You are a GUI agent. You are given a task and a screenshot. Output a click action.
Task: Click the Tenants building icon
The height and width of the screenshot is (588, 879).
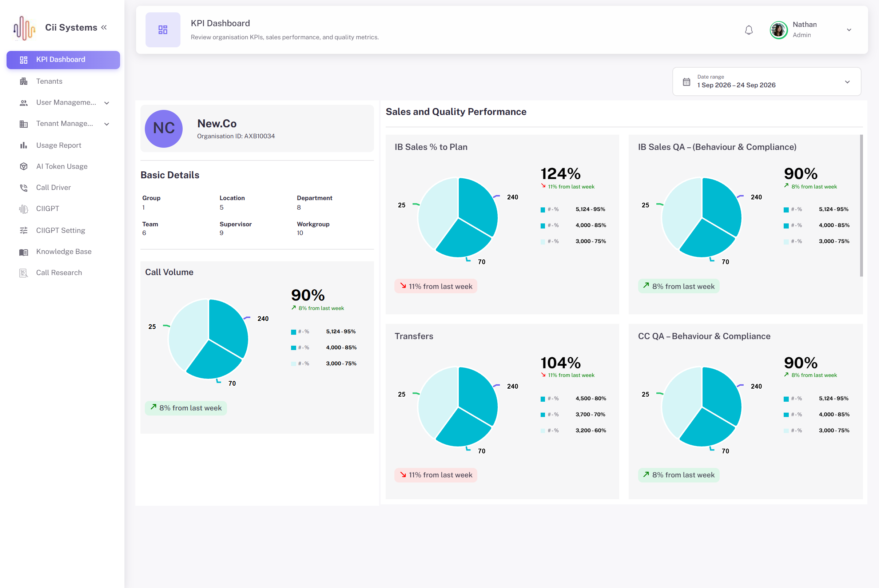pos(24,81)
